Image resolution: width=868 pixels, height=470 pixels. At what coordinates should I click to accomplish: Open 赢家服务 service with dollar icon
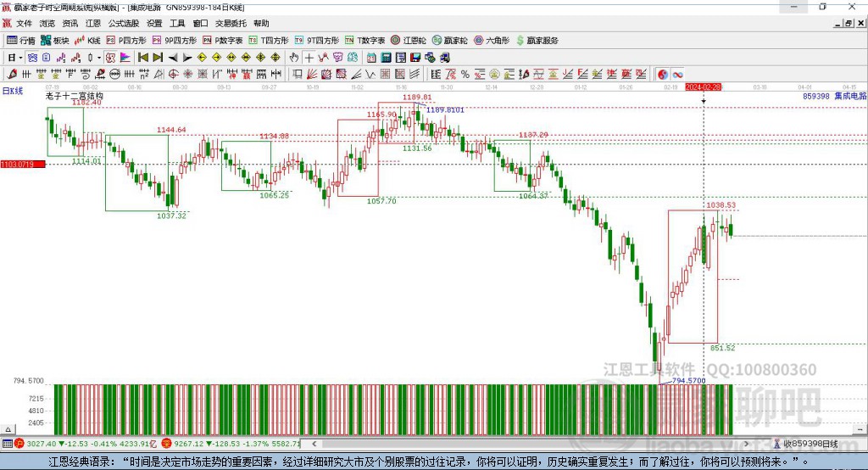click(537, 41)
